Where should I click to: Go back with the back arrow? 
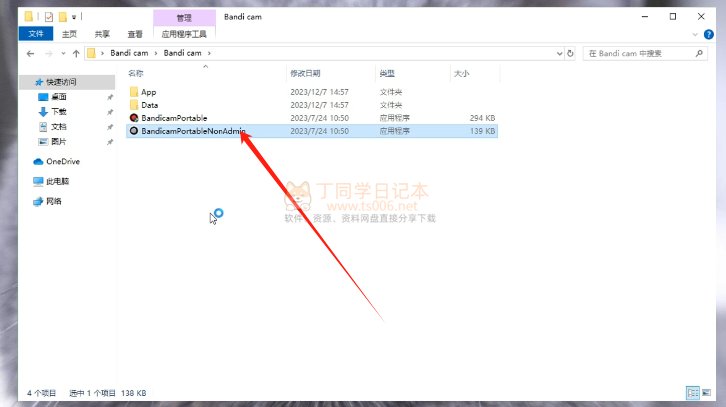pyautogui.click(x=31, y=54)
